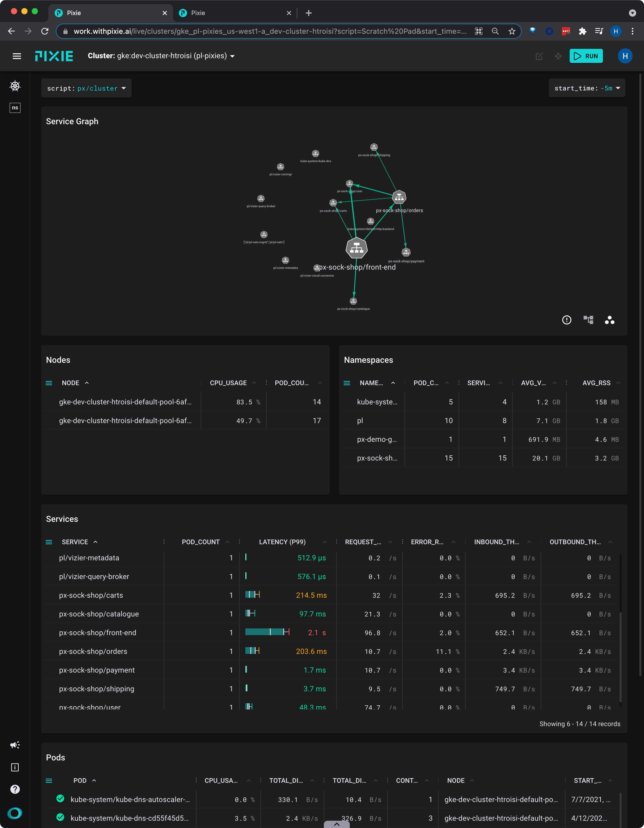This screenshot has width=644, height=828.
Task: Open the namespace (ns) sidebar icon
Action: point(15,108)
